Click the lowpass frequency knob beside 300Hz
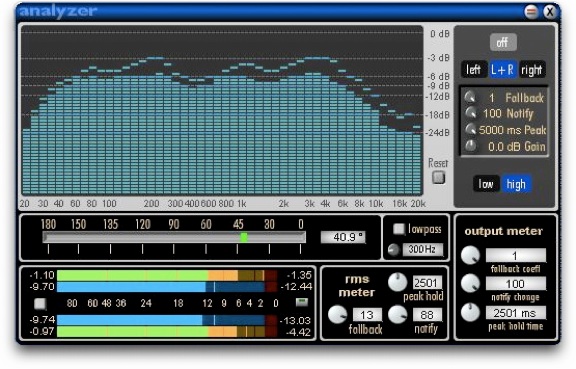Image resolution: width=576 pixels, height=369 pixels. (x=393, y=250)
